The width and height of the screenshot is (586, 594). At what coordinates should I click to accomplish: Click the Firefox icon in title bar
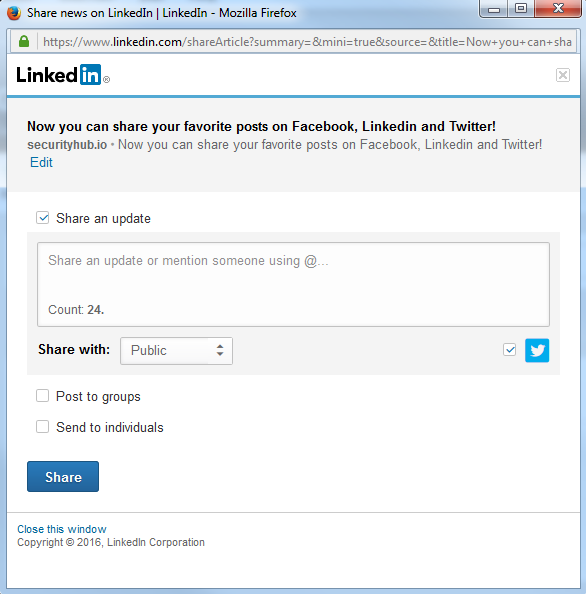pyautogui.click(x=14, y=13)
